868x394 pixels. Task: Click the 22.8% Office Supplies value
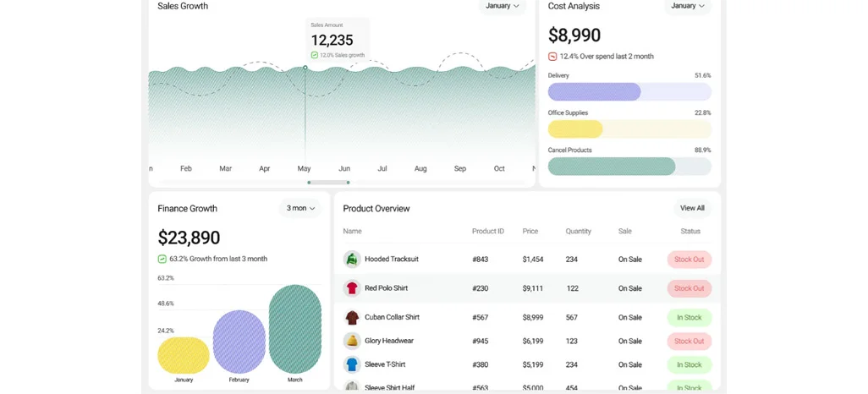[x=702, y=113]
